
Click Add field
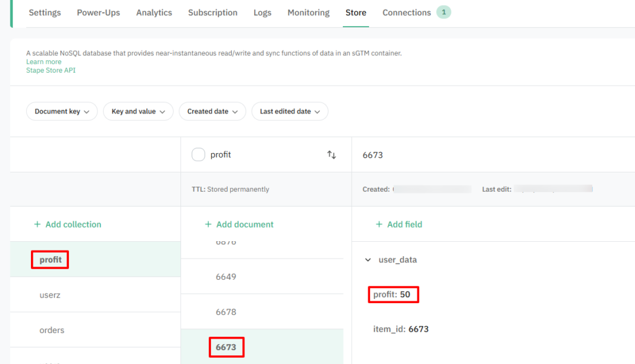click(399, 224)
